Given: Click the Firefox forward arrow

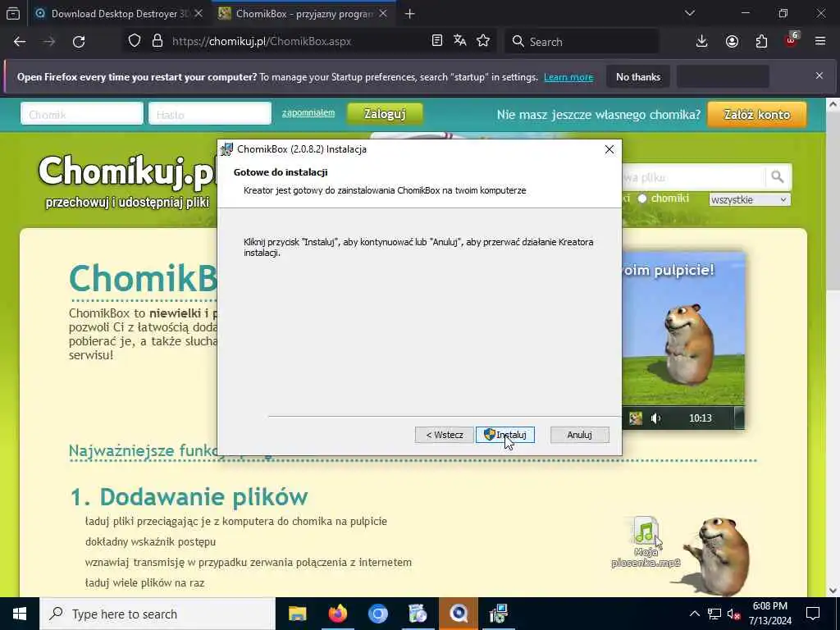Looking at the screenshot, I should [x=49, y=41].
